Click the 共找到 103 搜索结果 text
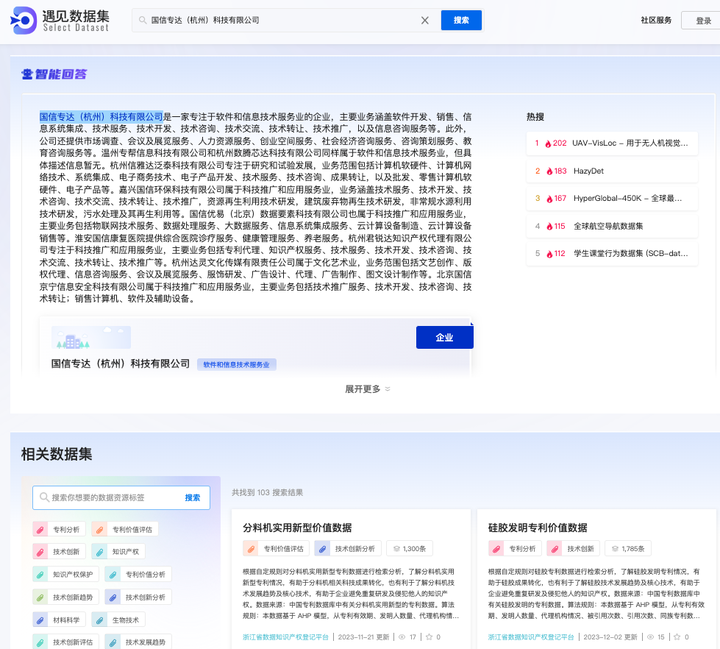Image resolution: width=720 pixels, height=649 pixels. point(267,492)
